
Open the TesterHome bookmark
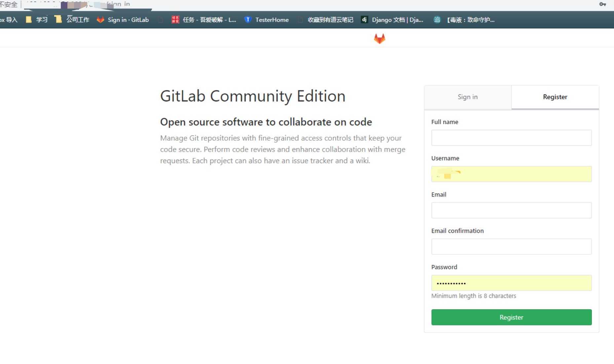(x=266, y=20)
